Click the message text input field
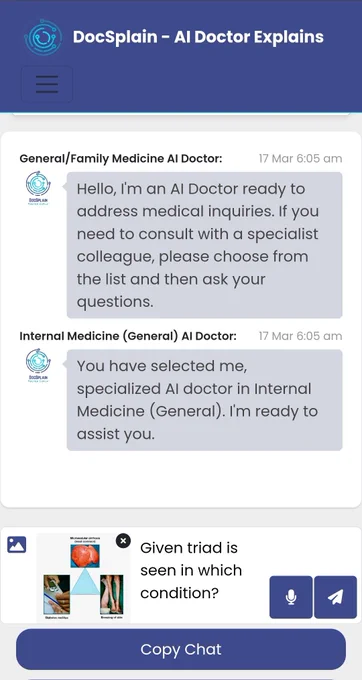Viewport: 362px width, 680px height. point(200,570)
